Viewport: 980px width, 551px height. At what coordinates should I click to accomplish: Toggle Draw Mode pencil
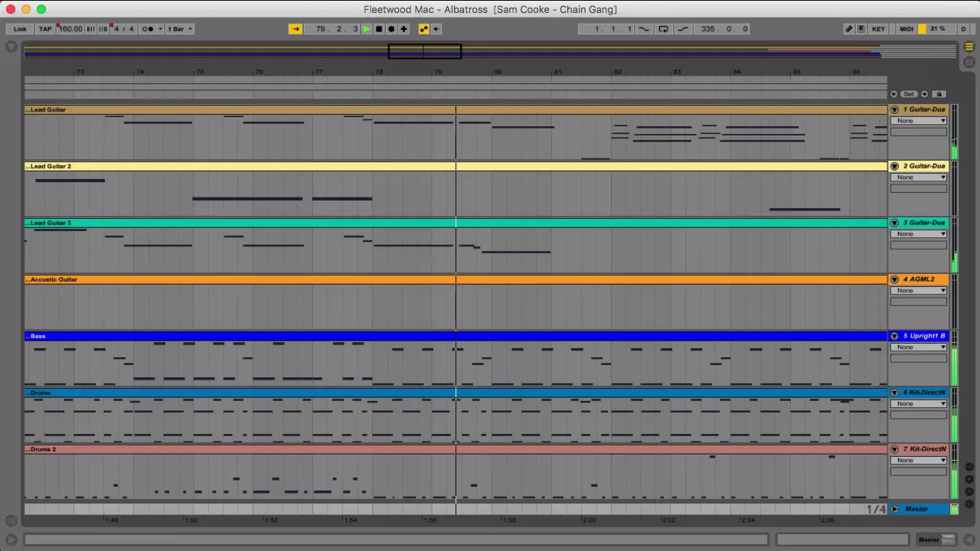[x=848, y=29]
